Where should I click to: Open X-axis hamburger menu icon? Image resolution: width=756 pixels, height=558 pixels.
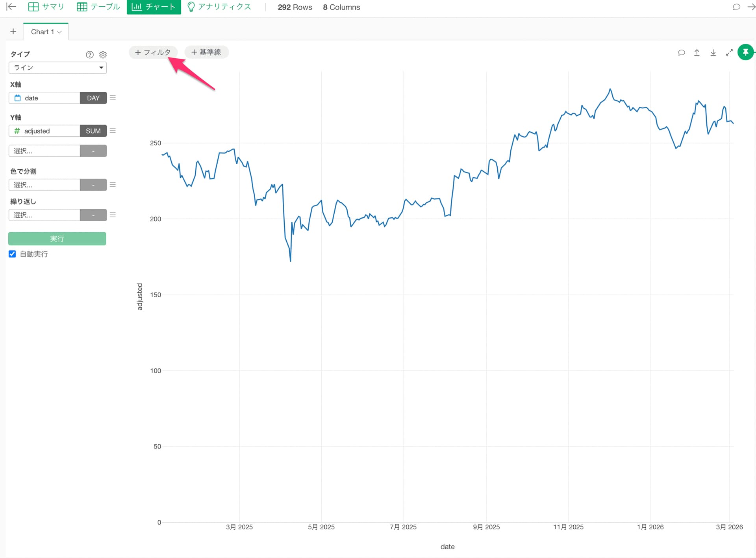coord(113,98)
